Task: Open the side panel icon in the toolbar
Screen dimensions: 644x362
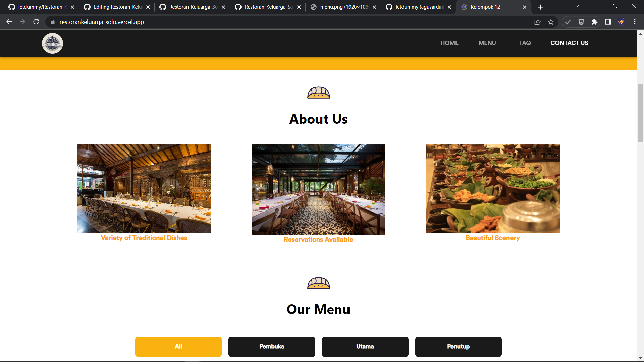Action: pos(608,22)
